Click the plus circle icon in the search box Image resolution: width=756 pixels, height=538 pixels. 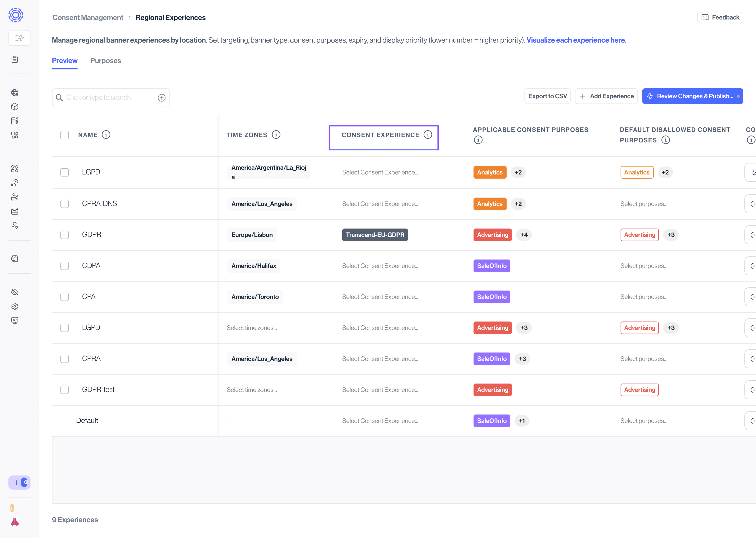point(161,98)
